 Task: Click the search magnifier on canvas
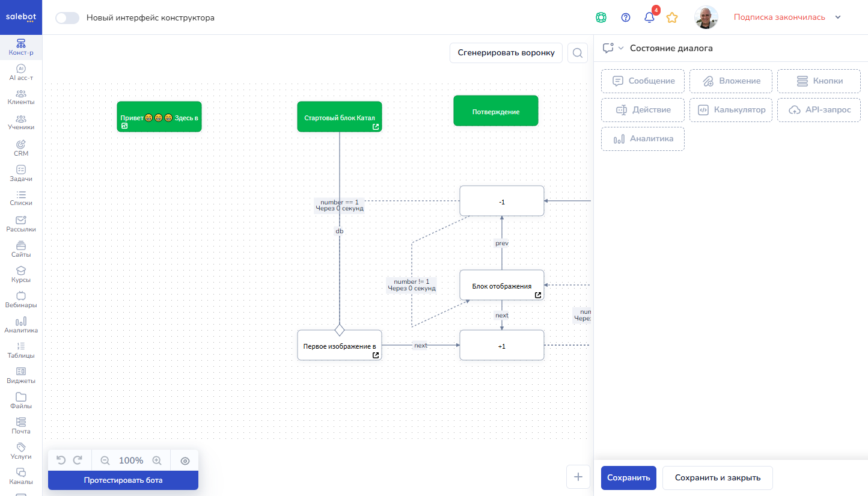577,53
